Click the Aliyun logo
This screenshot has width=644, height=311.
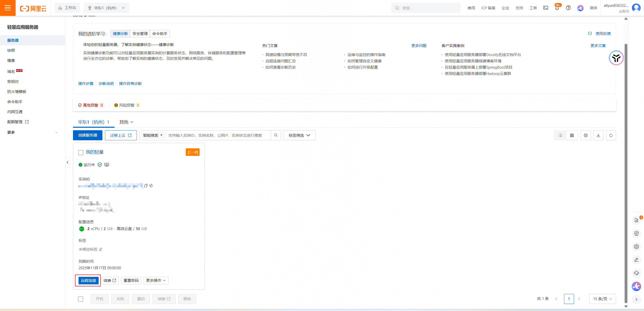(33, 8)
